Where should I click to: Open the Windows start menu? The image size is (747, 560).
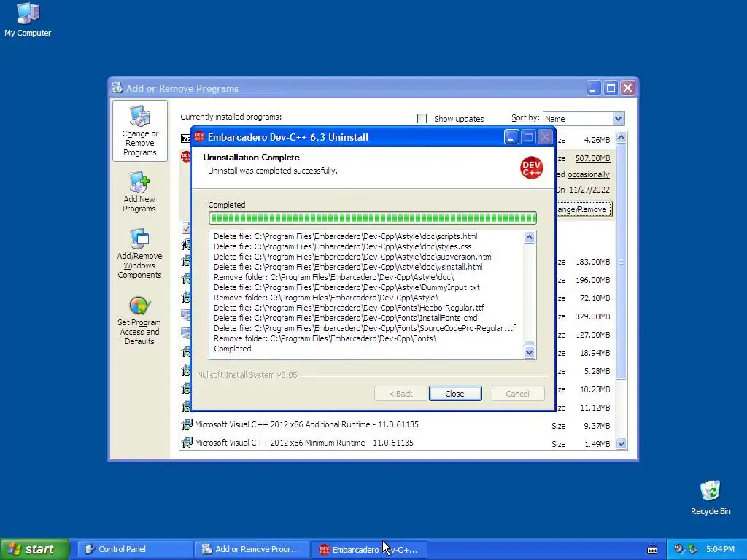click(34, 549)
